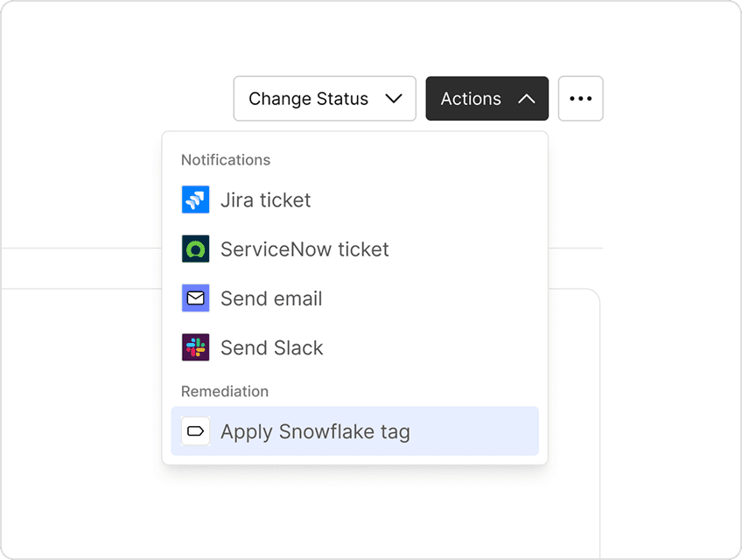Select the Jira ticket menu item

[x=267, y=199]
